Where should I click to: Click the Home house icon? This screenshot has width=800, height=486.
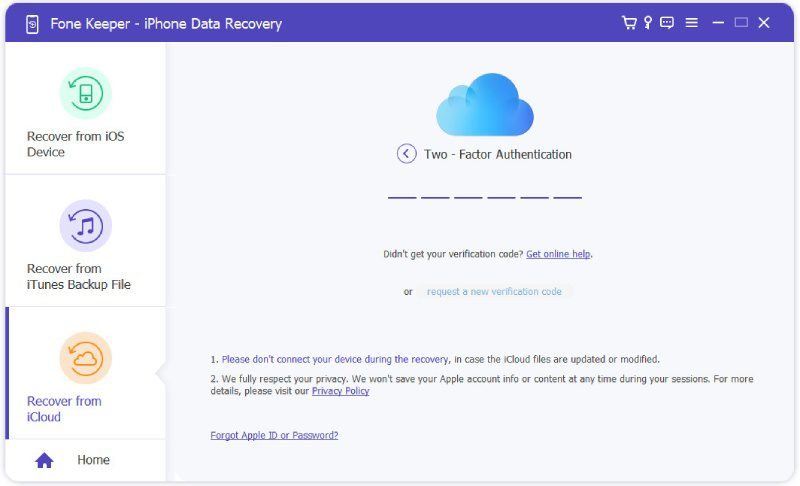[44, 460]
